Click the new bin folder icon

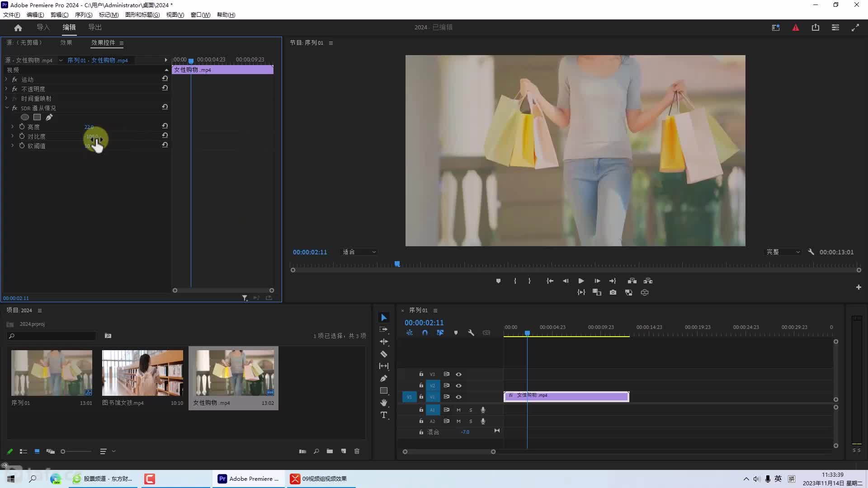click(x=330, y=451)
